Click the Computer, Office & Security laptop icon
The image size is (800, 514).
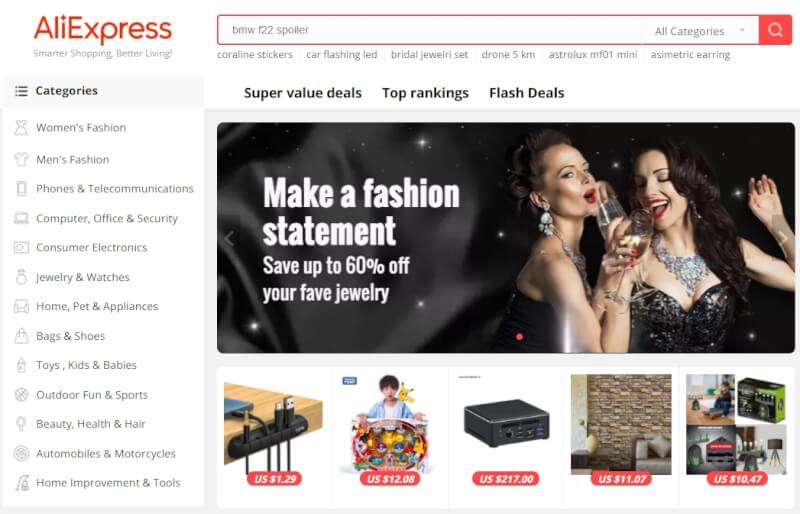[x=21, y=218]
